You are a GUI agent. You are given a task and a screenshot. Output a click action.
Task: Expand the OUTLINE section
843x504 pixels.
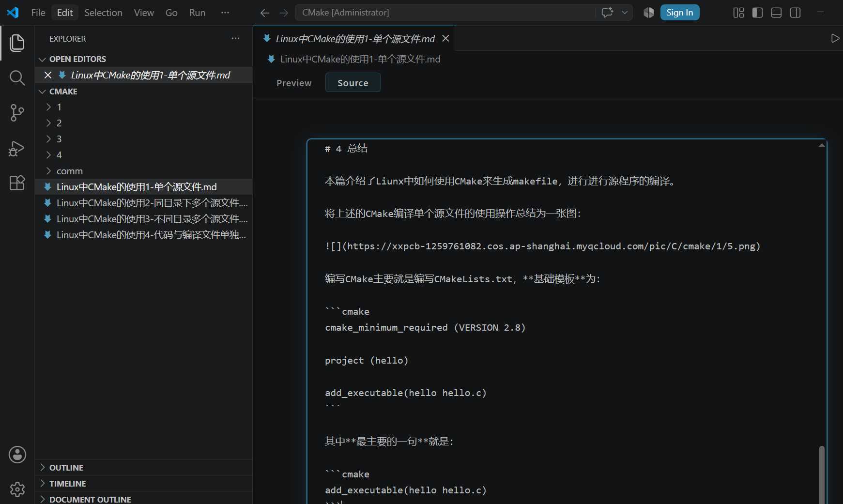pyautogui.click(x=144, y=467)
